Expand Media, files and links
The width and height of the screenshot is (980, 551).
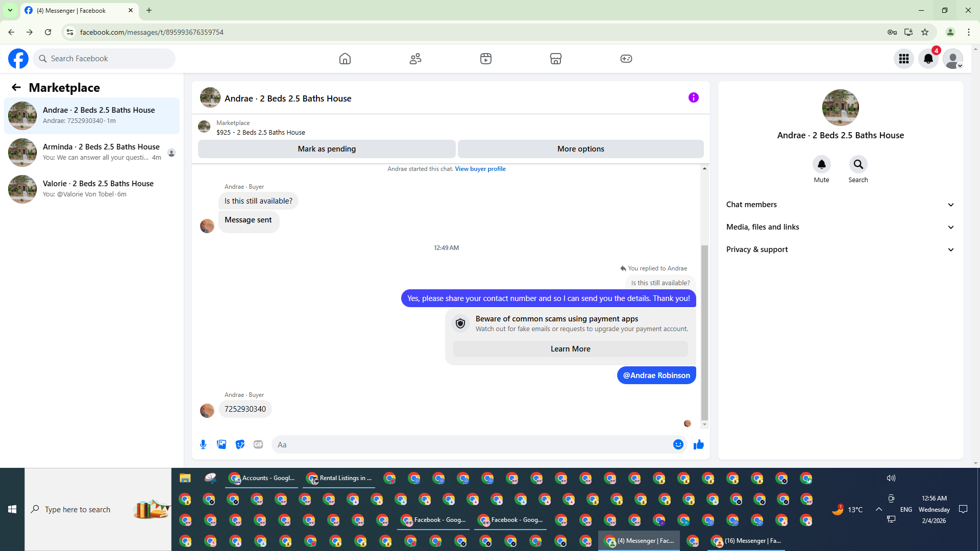point(840,227)
